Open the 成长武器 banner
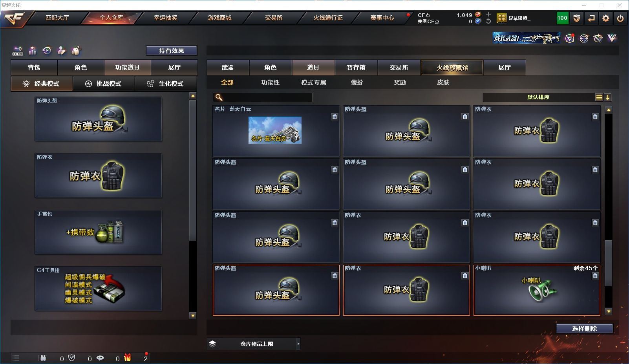Image resolution: width=629 pixels, height=364 pixels. [x=527, y=38]
